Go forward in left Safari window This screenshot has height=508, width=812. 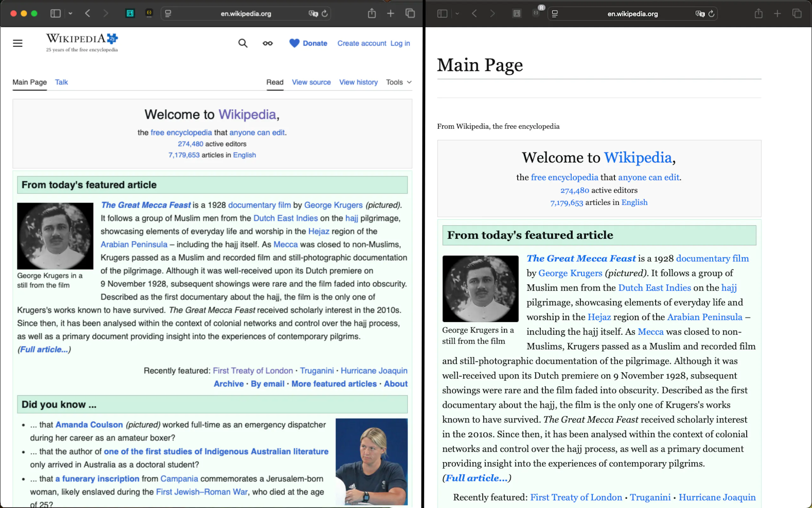click(106, 13)
